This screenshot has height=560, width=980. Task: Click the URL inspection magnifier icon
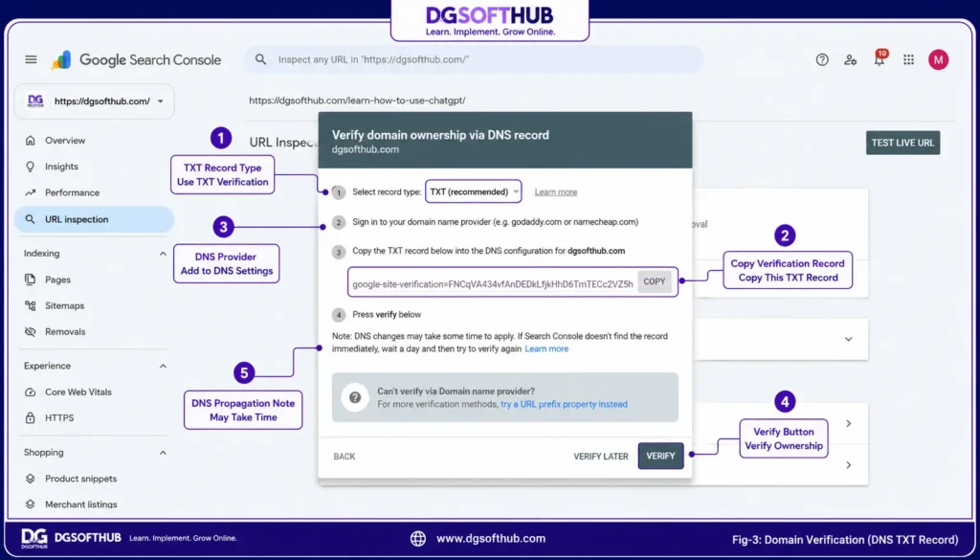[30, 219]
